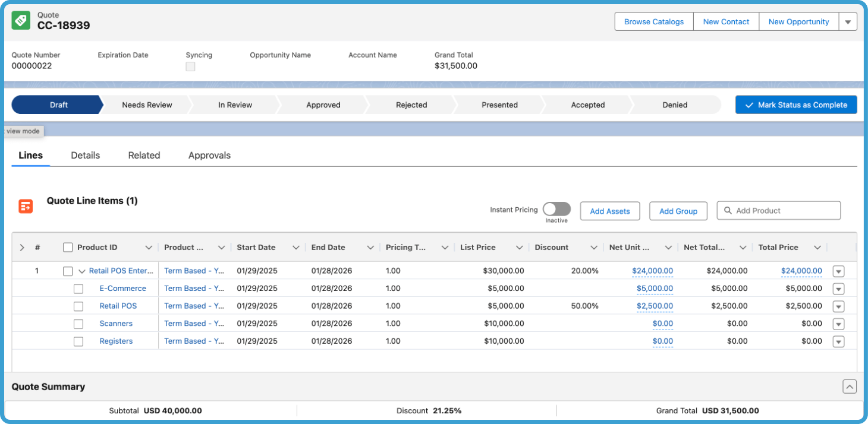Switch to the Details tab
The image size is (868, 424).
click(85, 155)
